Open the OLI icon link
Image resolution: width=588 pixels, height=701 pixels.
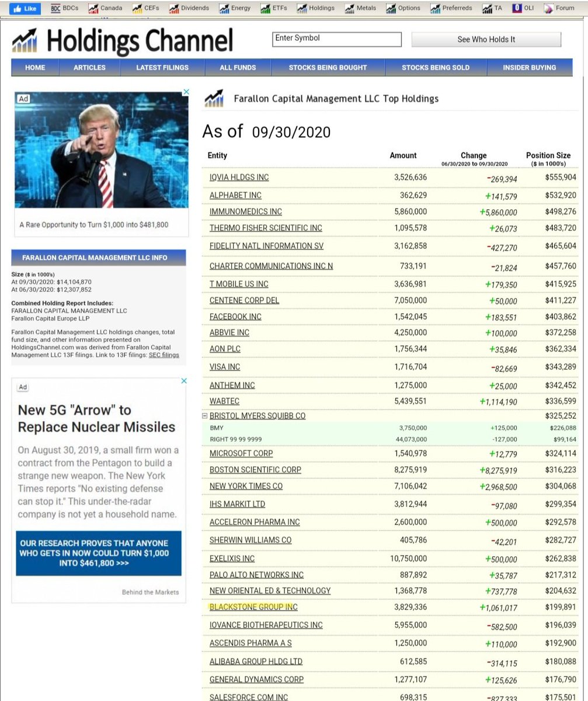(517, 8)
